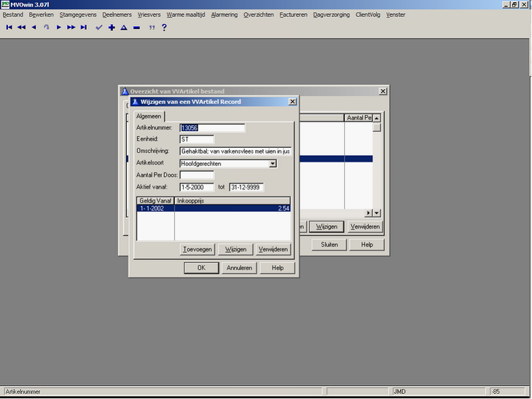Click the Geldig Vanaf column header
This screenshot has height=399, width=532.
[155, 201]
